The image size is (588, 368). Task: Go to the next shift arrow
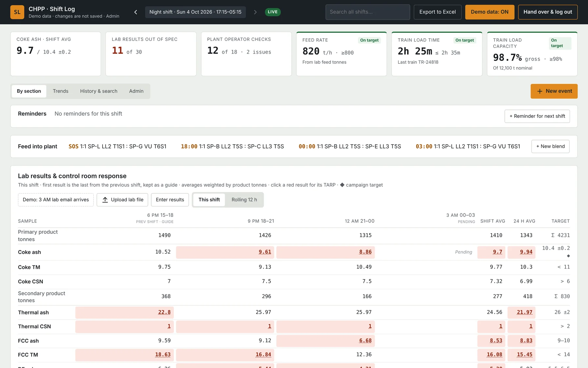pyautogui.click(x=255, y=12)
